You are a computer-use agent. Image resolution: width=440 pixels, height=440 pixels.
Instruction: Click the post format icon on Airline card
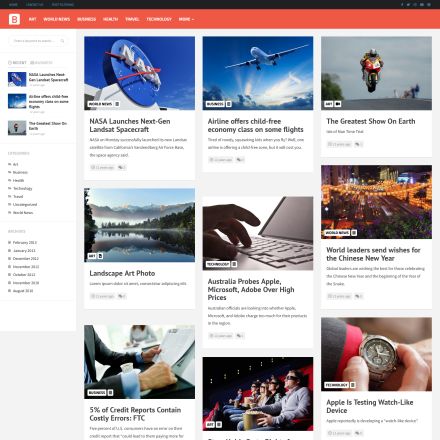[x=229, y=104]
